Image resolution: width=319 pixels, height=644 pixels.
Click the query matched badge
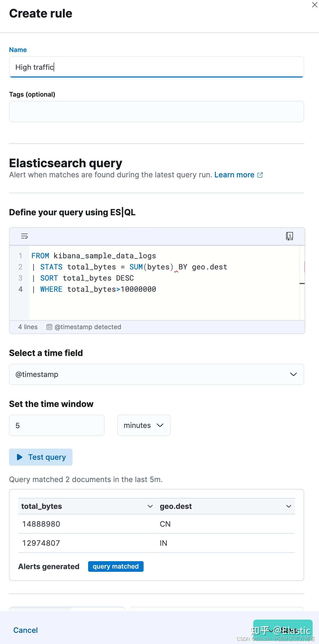coord(115,566)
